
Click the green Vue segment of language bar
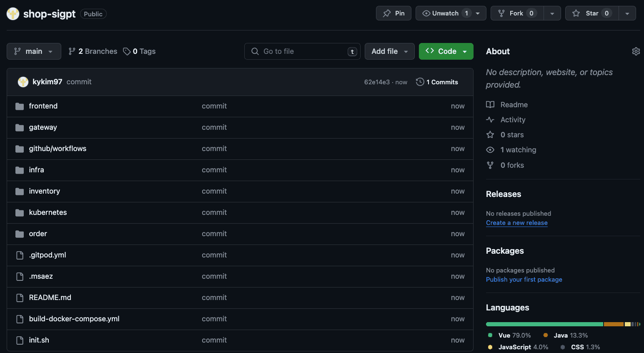(x=544, y=324)
